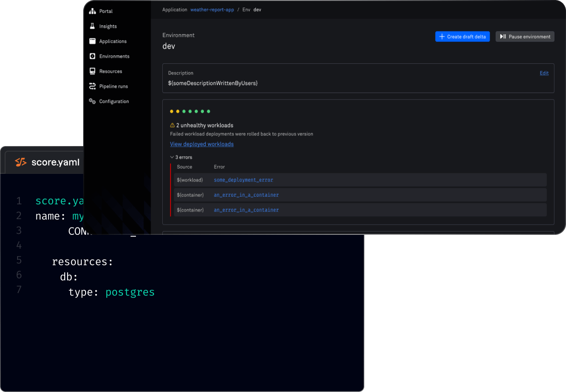Click the warning icon beside 2 unhealthy workloads

[x=172, y=125]
